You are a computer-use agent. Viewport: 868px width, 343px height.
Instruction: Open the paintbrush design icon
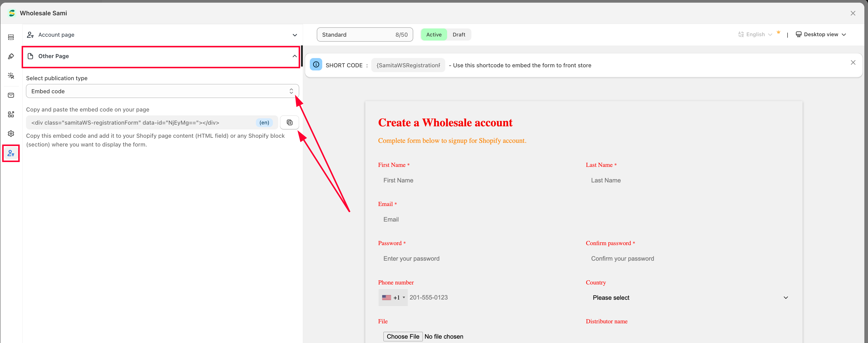click(x=11, y=56)
